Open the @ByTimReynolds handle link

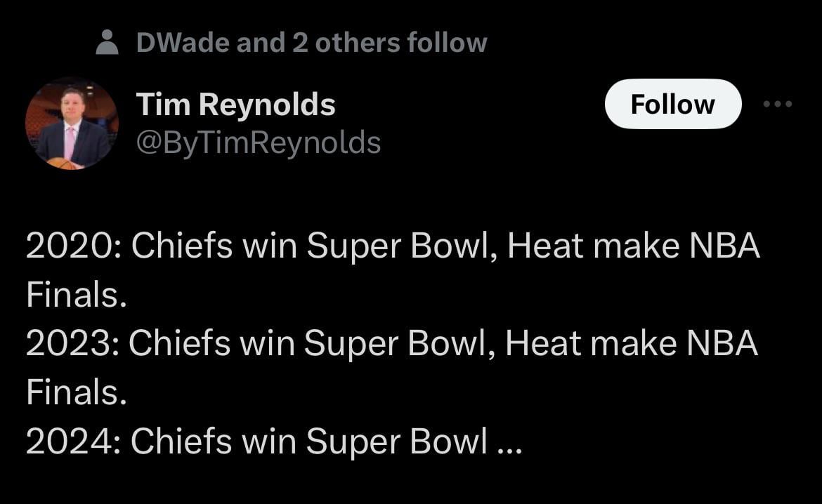tap(258, 142)
